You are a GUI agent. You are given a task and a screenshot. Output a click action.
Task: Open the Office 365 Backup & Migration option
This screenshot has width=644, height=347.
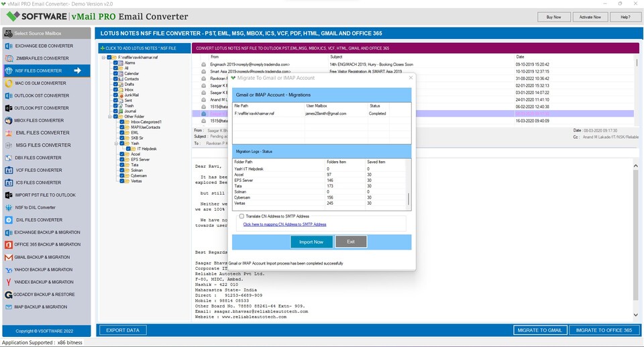46,244
